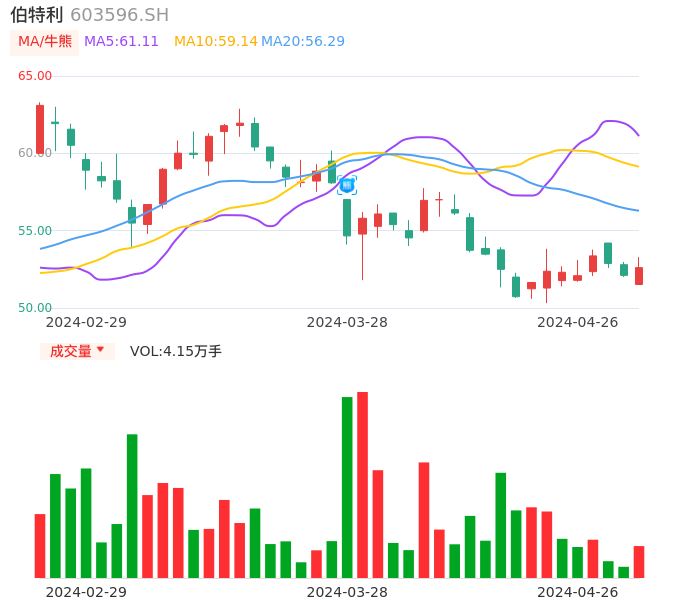This screenshot has height=606, width=686.
Task: Click the MA10:59.14 yellow legend label
Action: click(x=215, y=42)
